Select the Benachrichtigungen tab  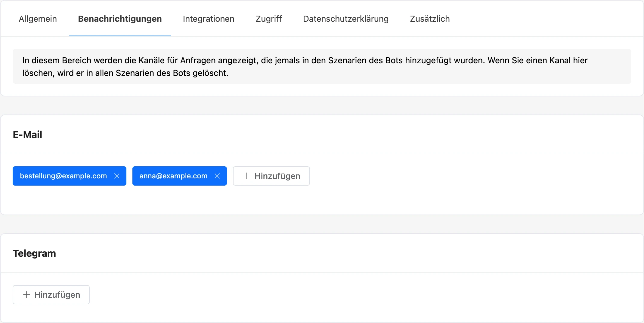point(120,19)
